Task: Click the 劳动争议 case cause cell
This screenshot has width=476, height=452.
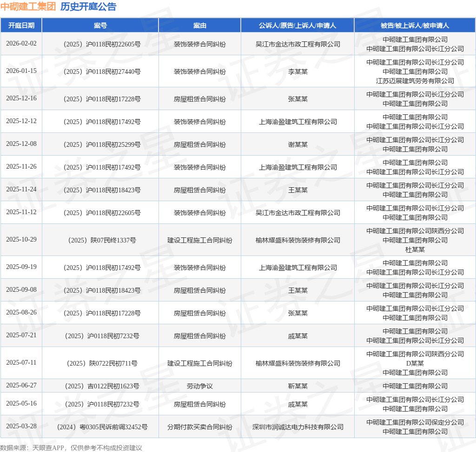Action: [x=200, y=386]
